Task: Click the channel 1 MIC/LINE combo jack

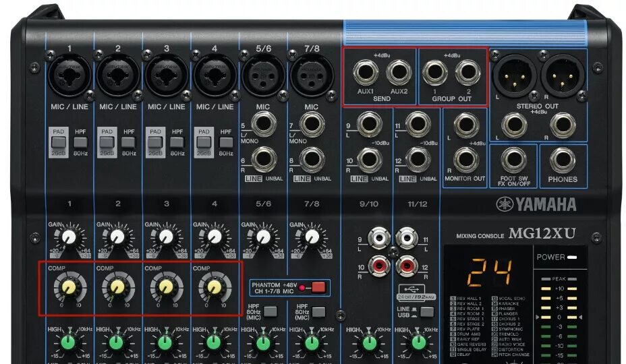Action: coord(69,75)
